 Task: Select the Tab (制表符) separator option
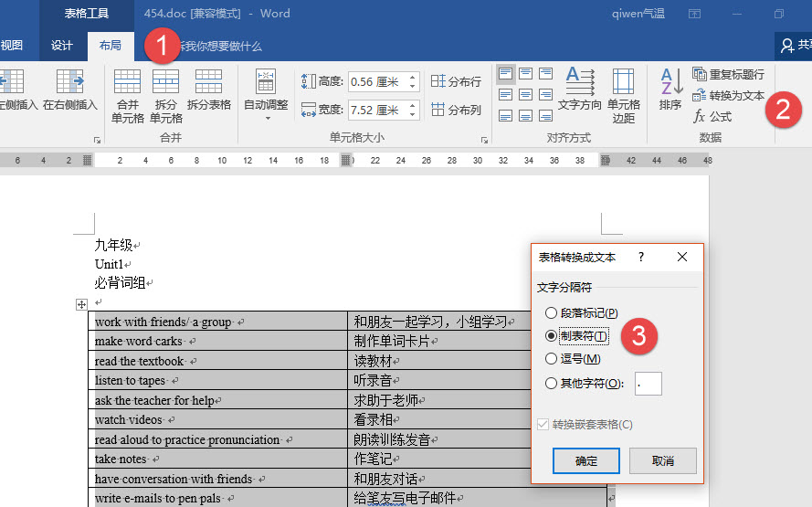pyautogui.click(x=551, y=336)
